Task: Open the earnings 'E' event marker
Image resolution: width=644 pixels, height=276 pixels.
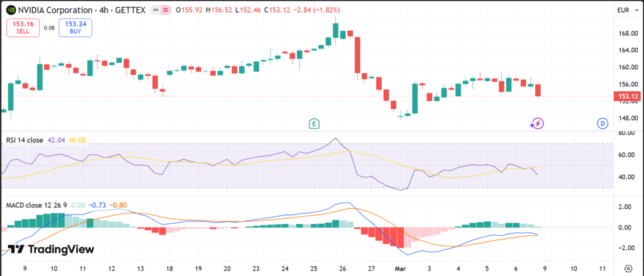Action: [x=313, y=123]
